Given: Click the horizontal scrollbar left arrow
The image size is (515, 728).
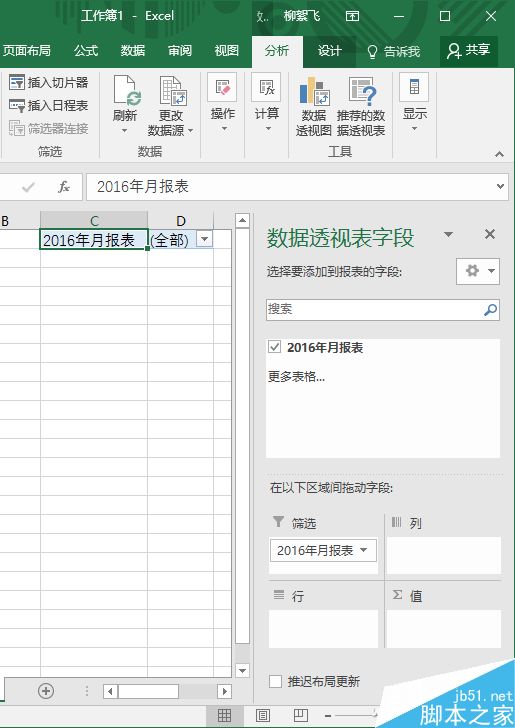Looking at the screenshot, I should point(110,691).
